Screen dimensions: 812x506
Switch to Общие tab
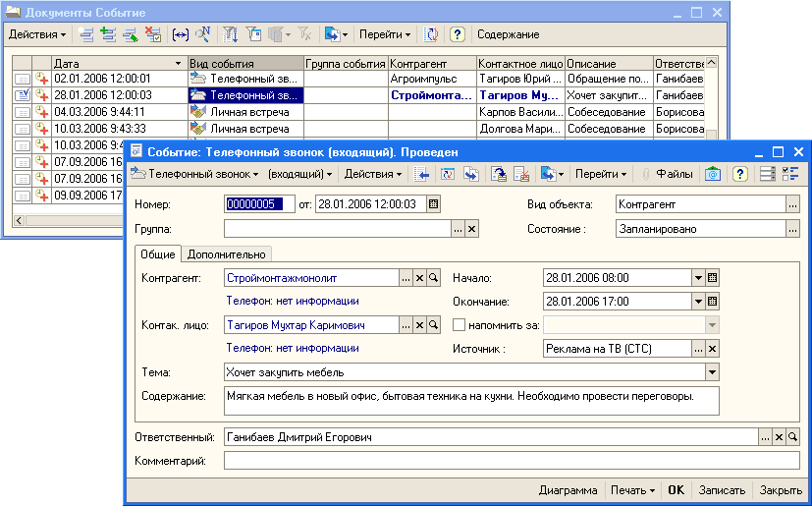[x=158, y=254]
